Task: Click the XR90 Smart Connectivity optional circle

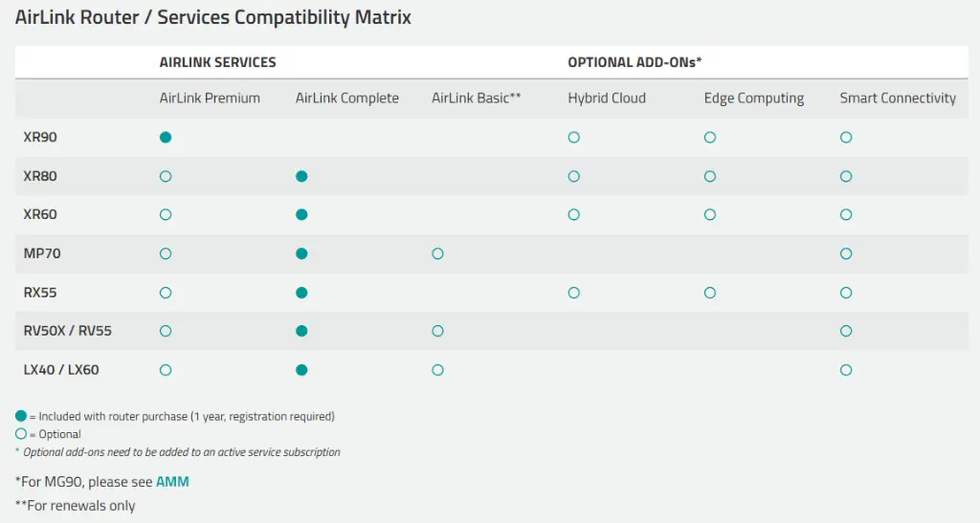Action: coord(846,138)
